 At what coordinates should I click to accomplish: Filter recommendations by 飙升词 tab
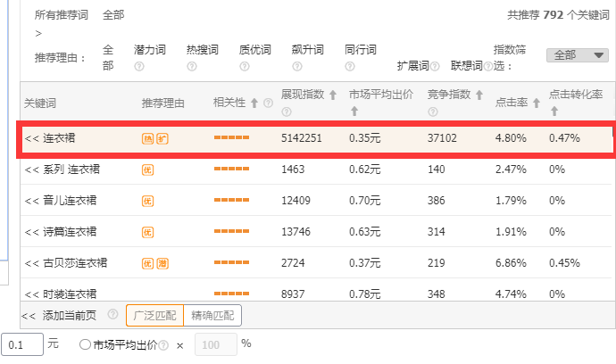(x=307, y=50)
